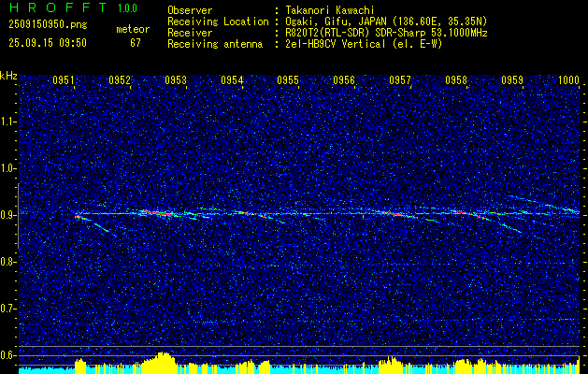588x374 pixels.
Task: Click the 0958 time marker
Action: pyautogui.click(x=456, y=80)
